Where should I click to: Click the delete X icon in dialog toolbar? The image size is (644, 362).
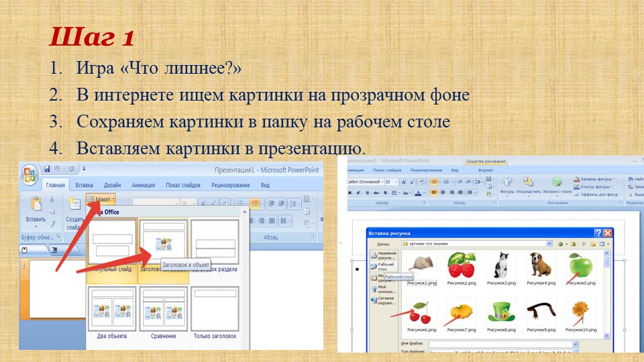[584, 244]
